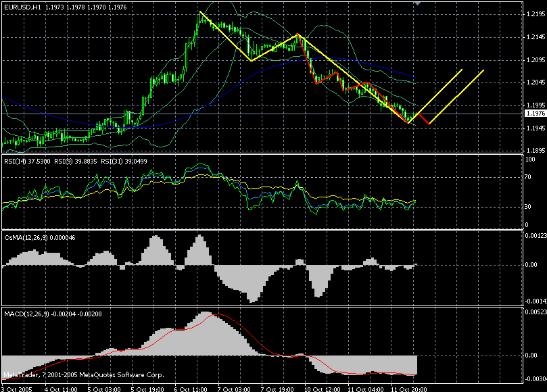Click the 5 Oct 03:00 time label
The height and width of the screenshot is (392, 547).
[104, 389]
